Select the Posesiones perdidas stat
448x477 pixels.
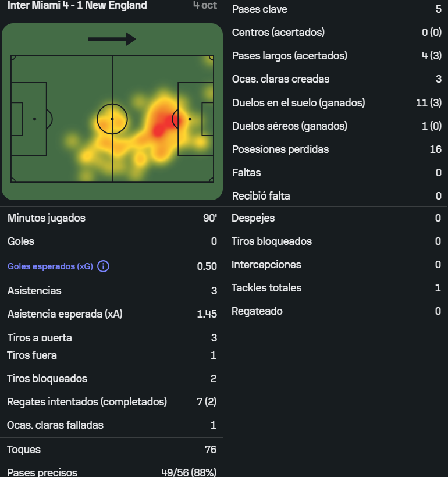[336, 149]
